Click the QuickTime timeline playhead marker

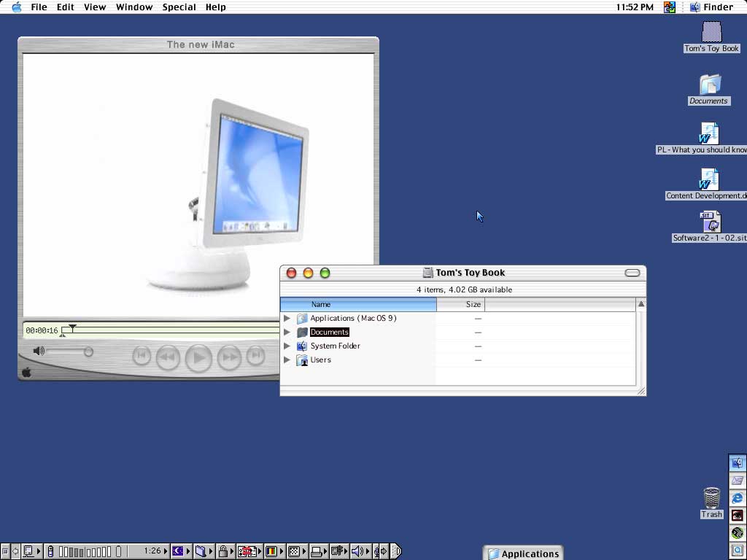(x=72, y=328)
